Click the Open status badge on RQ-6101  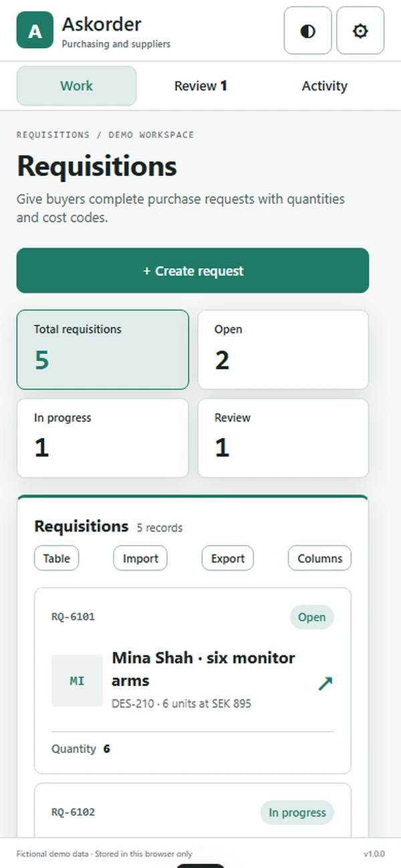pos(311,617)
